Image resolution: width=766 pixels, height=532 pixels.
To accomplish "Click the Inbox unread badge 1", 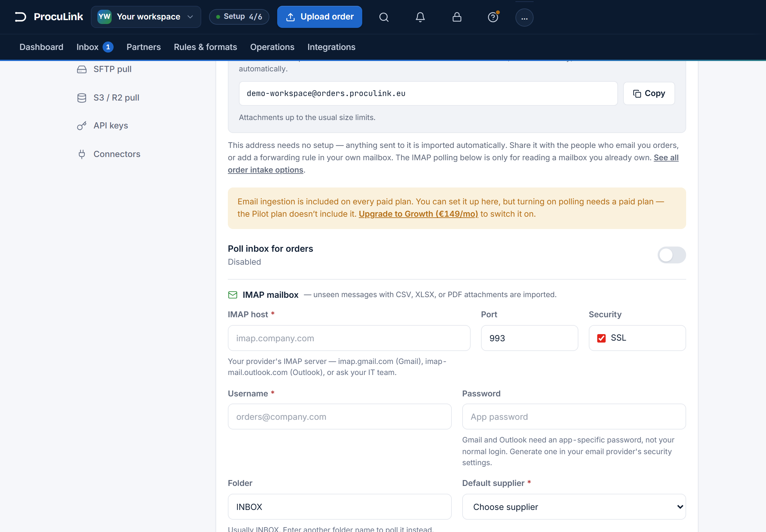I will 108,47.
